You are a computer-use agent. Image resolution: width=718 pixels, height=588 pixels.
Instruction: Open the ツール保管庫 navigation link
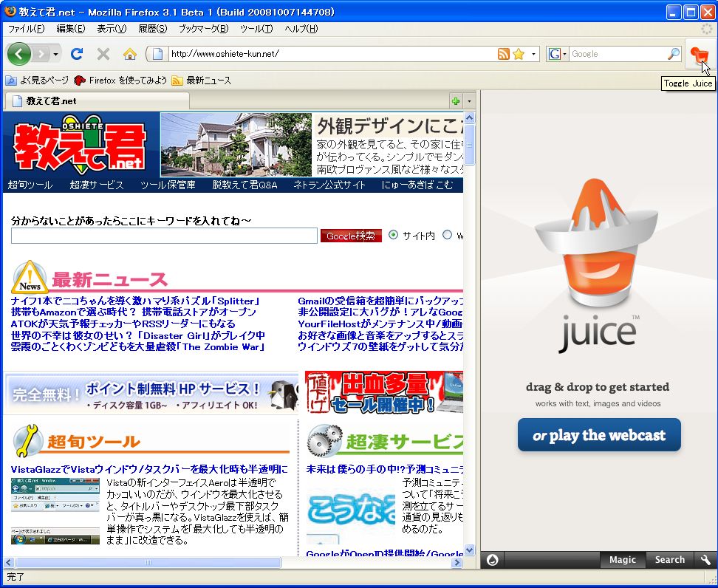(168, 185)
